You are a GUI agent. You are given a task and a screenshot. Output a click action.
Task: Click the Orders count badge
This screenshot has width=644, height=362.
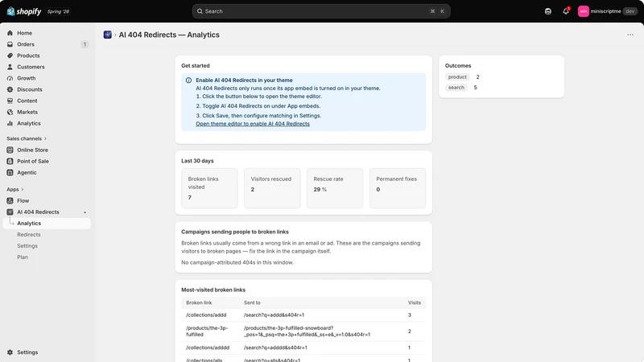pos(85,44)
